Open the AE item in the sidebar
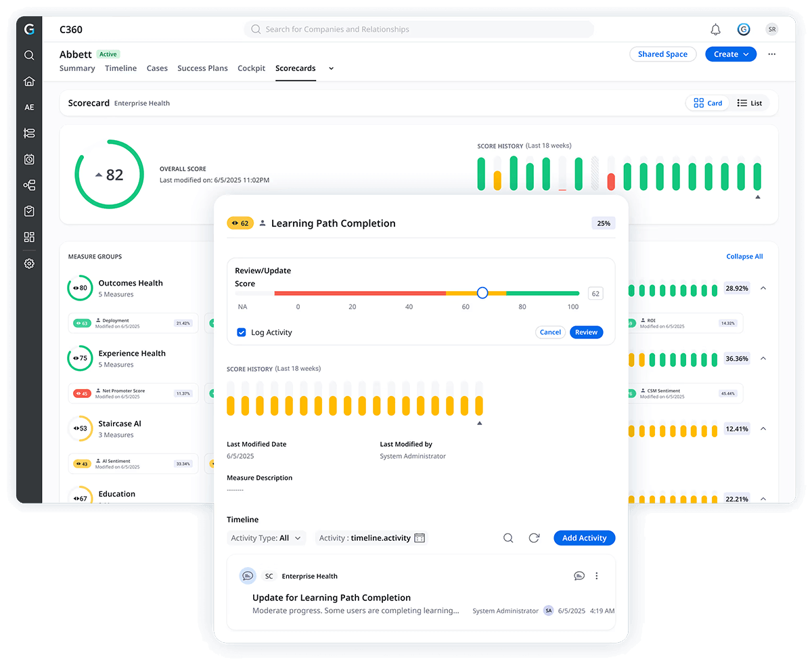This screenshot has width=812, height=670. click(29, 107)
